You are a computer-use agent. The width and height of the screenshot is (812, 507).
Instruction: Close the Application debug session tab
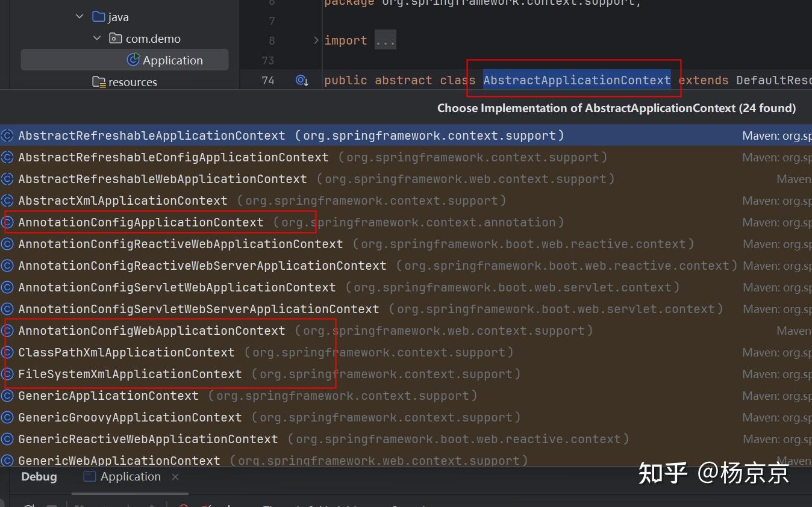coord(175,477)
